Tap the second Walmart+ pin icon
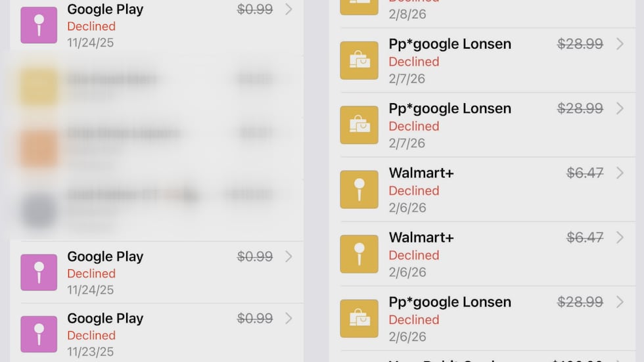The image size is (644, 362). click(x=359, y=254)
